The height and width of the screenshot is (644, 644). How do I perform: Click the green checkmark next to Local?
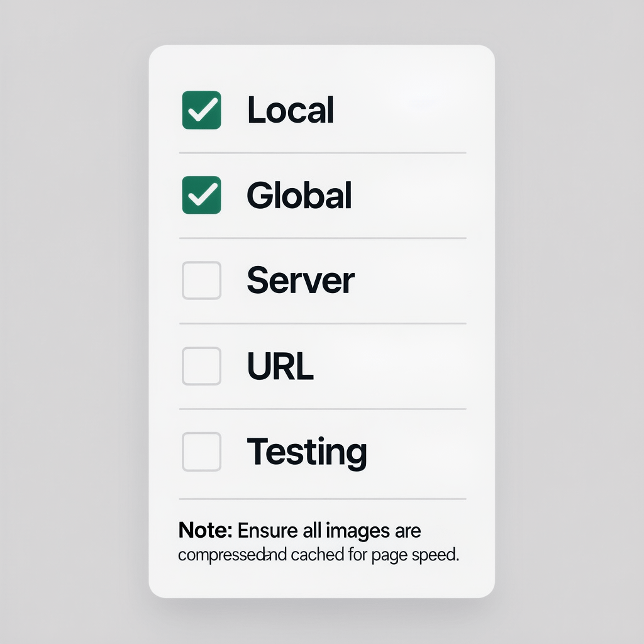tap(202, 109)
